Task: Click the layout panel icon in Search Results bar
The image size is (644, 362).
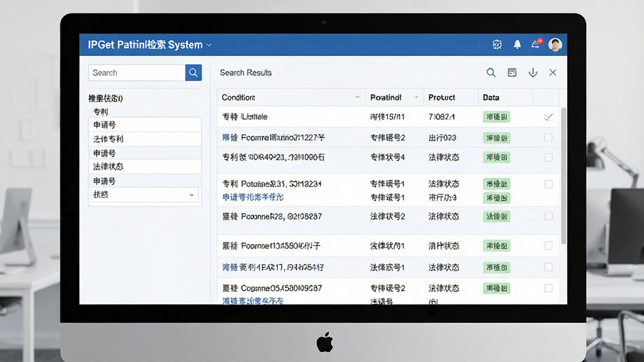Action: [x=512, y=73]
